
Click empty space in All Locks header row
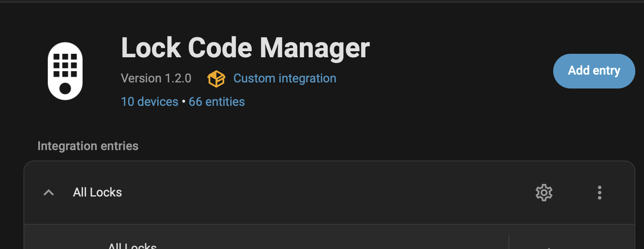(304, 192)
